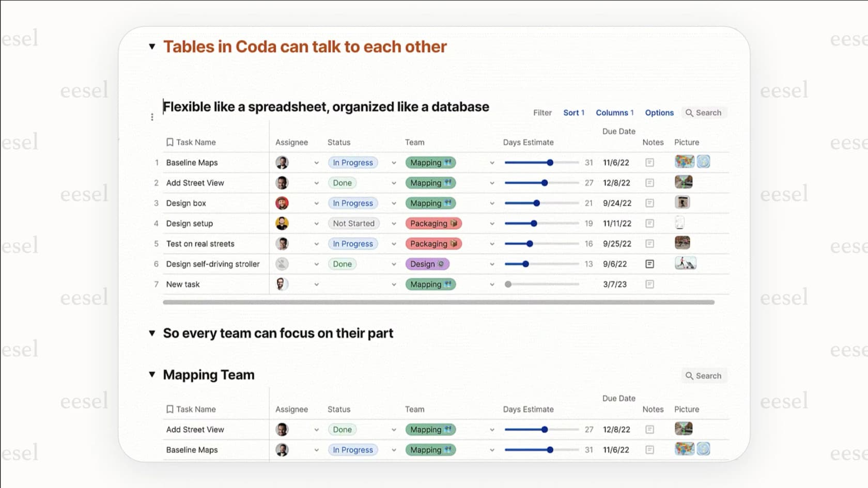
Task: Adjust the Days Estimate slider for Design box
Action: (x=541, y=203)
